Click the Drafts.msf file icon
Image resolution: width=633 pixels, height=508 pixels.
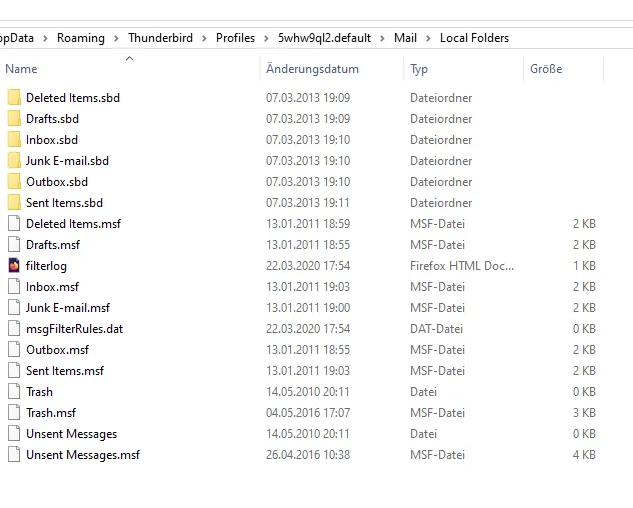14,245
